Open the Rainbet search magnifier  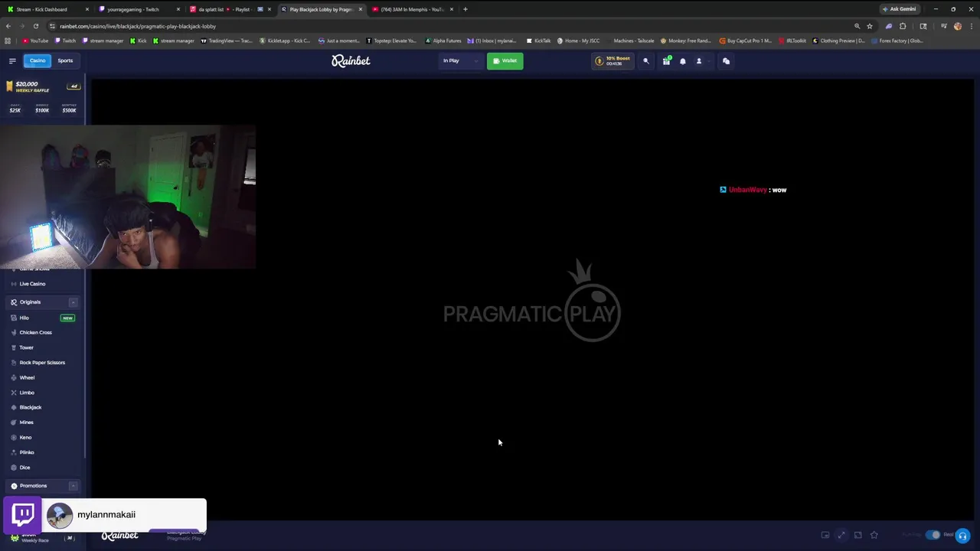point(645,60)
